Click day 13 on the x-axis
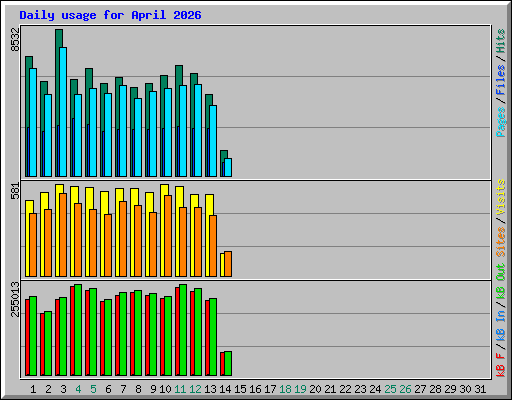This screenshot has height=400, width=512. coord(210,389)
